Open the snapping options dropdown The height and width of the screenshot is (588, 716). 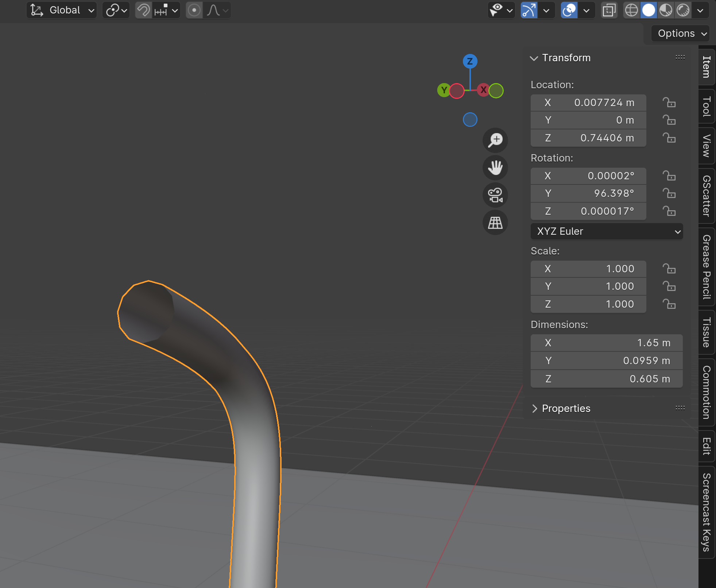(166, 10)
